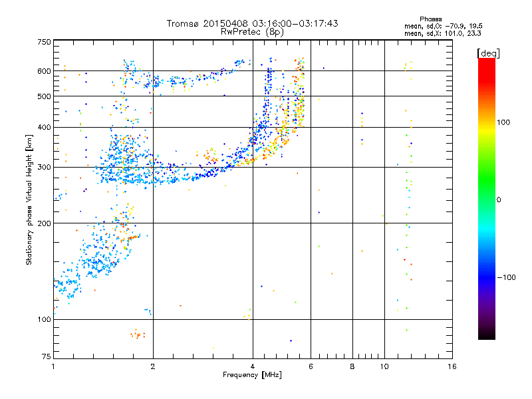Click the x-axis tick label '6'
The width and height of the screenshot is (532, 399).
click(x=311, y=366)
